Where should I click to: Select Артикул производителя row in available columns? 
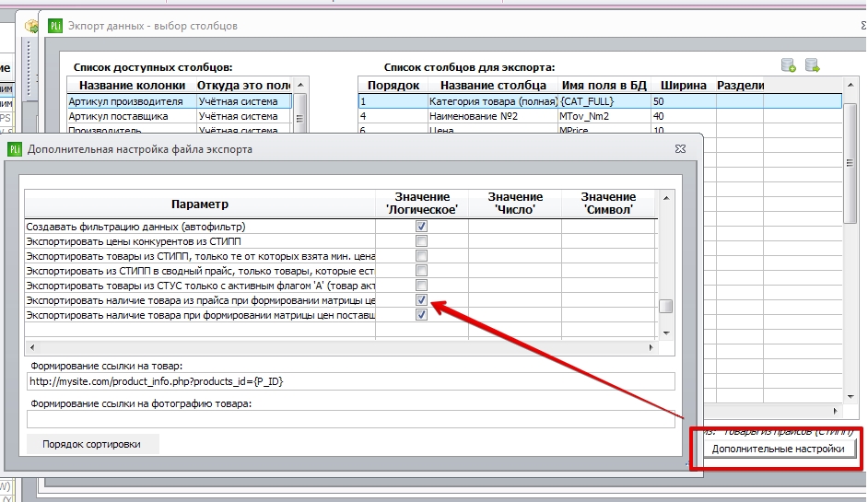[180, 101]
